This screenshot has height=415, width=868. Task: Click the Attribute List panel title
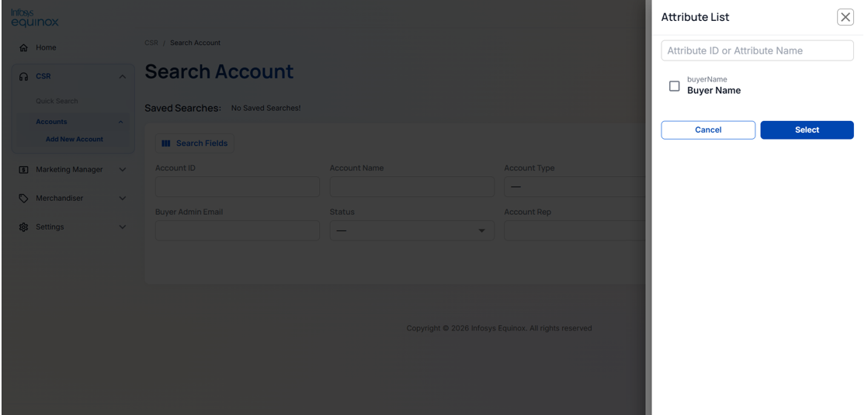(696, 17)
